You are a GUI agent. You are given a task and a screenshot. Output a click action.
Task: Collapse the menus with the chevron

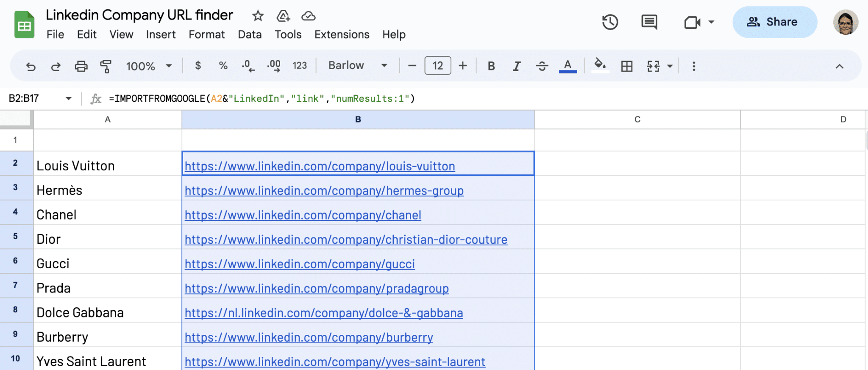coord(839,66)
